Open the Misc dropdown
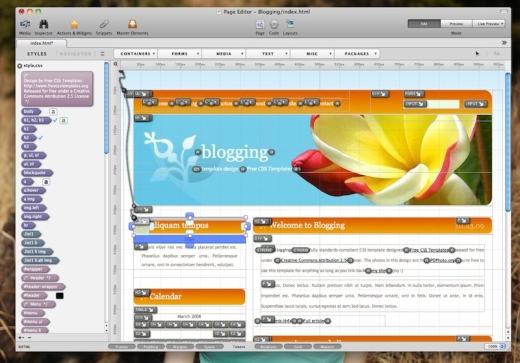Screen dimensions: 520x363 [x=312, y=54]
